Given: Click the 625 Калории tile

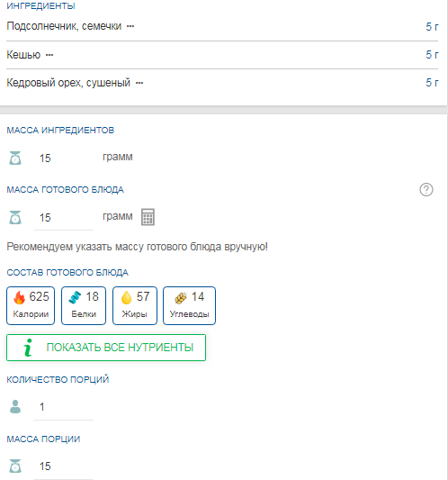Looking at the screenshot, I should [31, 305].
